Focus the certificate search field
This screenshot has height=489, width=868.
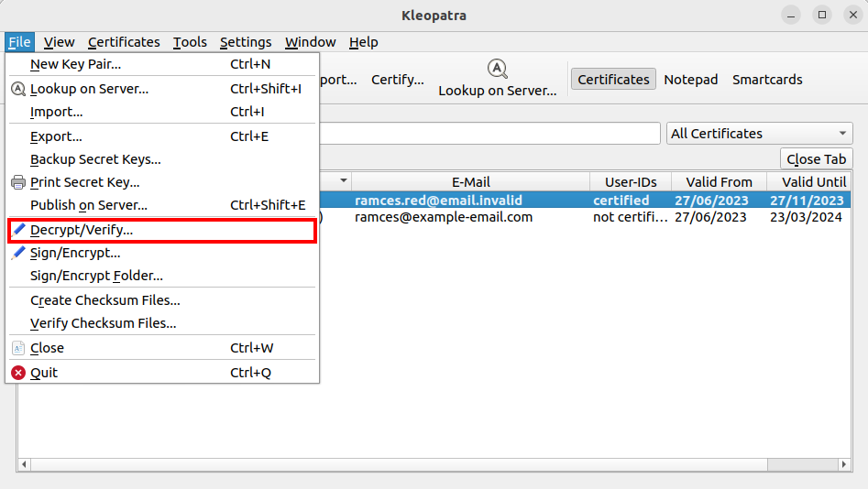[x=489, y=134]
